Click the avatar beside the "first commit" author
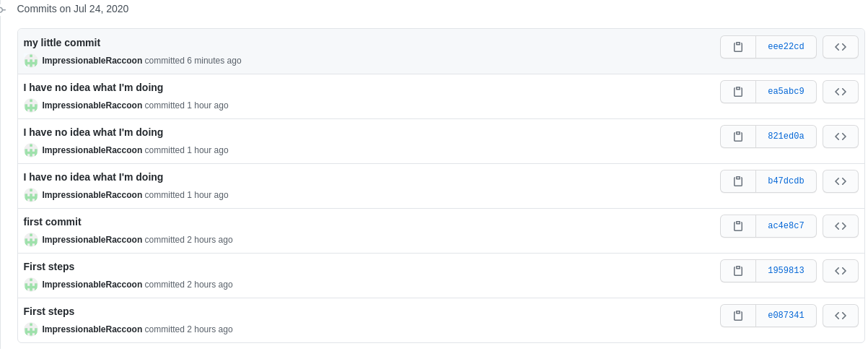 pos(31,240)
